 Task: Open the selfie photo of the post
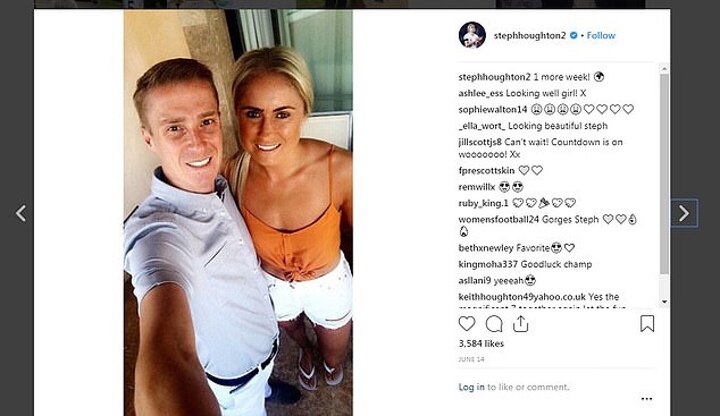[x=238, y=213]
